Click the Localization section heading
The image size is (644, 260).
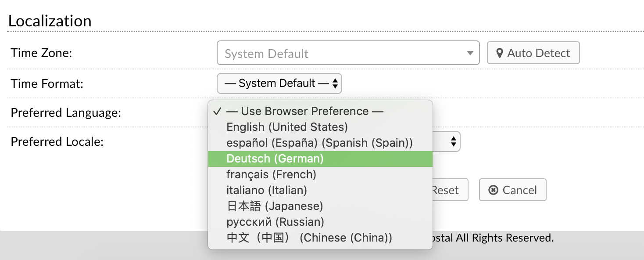50,21
